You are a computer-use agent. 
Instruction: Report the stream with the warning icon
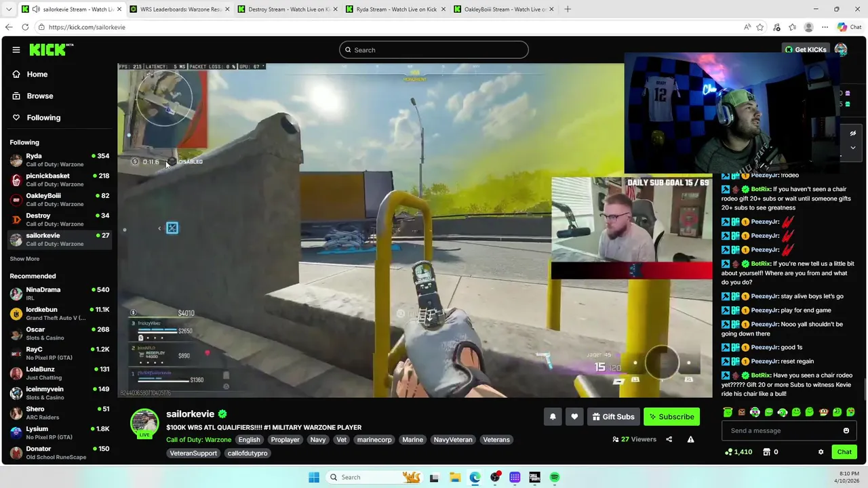690,439
